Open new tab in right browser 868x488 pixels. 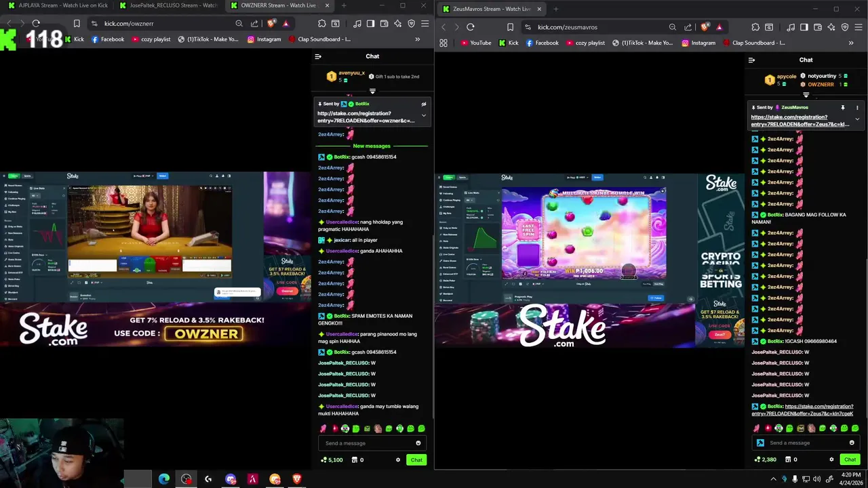[555, 9]
